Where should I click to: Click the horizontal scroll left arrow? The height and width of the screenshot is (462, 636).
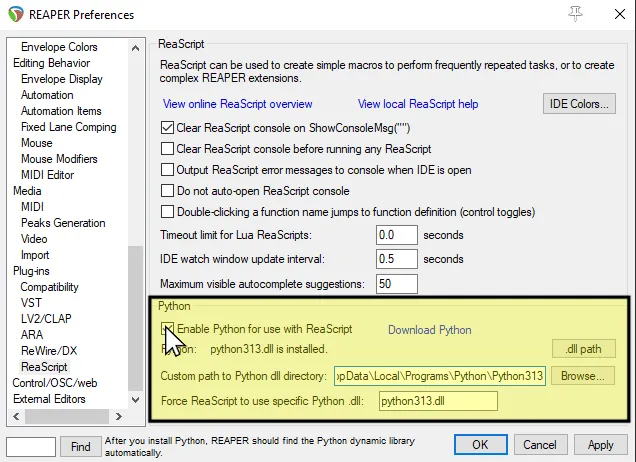tap(16, 416)
